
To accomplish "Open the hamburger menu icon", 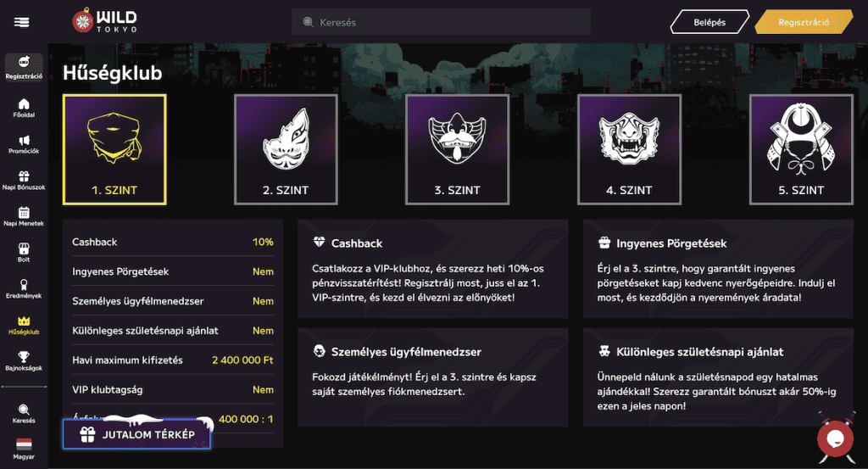I will [x=22, y=21].
